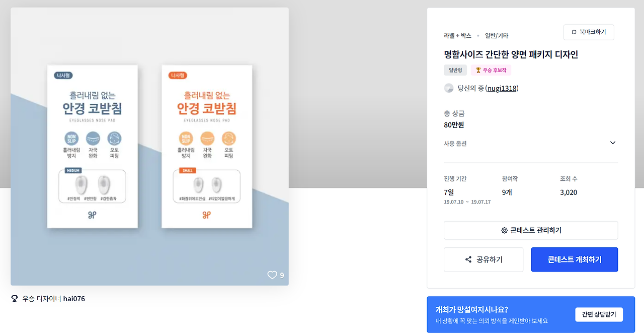Click the share icon next to 공유하기
Screen dimensions: 644x335
(468, 260)
